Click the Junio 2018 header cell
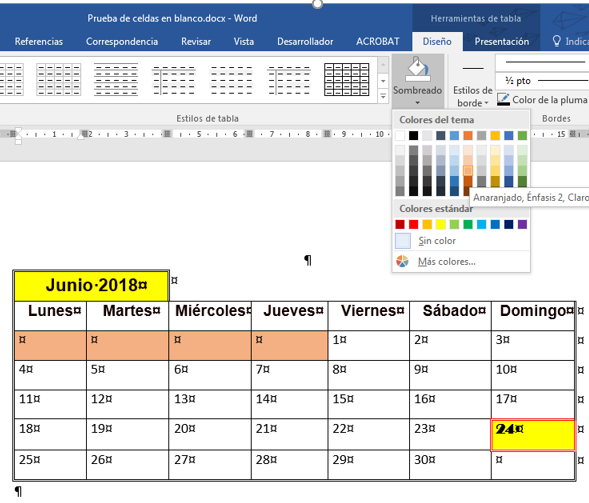Viewport: 589px width, 503px height. (x=91, y=285)
